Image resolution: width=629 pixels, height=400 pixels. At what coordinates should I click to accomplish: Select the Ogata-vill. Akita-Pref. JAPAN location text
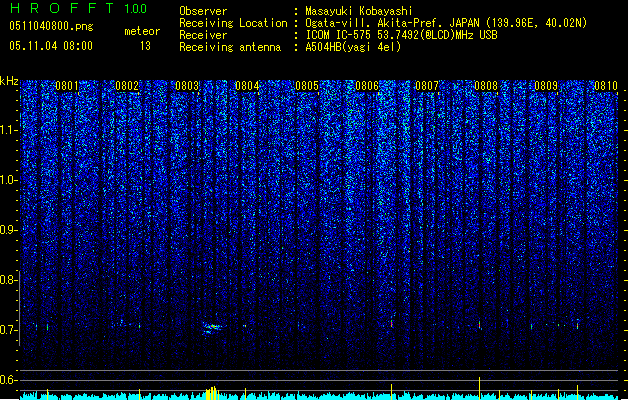446,23
